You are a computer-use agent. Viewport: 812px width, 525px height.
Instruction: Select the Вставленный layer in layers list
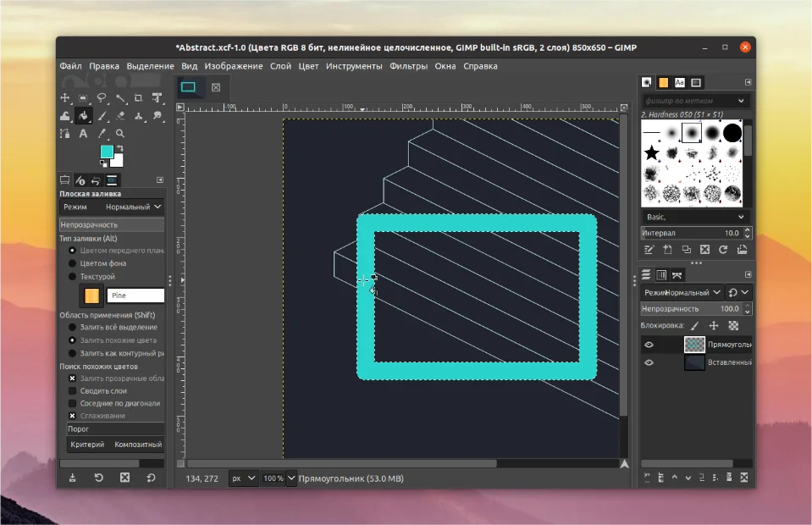point(728,362)
